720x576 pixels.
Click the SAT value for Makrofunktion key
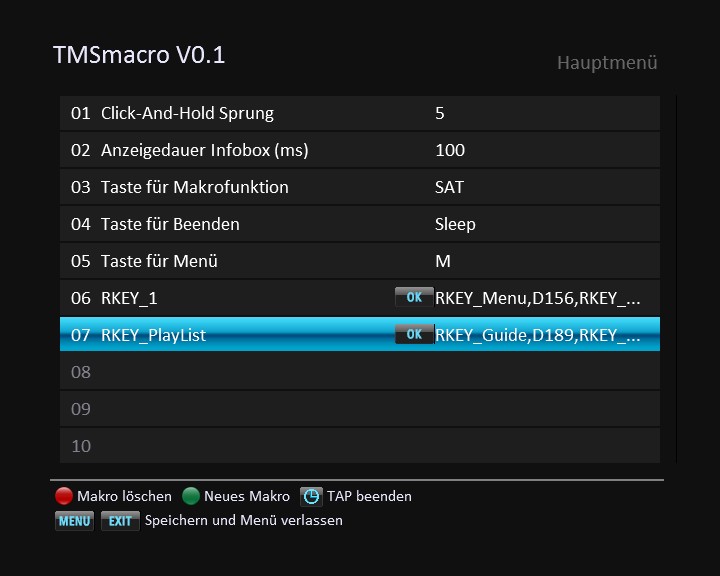point(449,187)
